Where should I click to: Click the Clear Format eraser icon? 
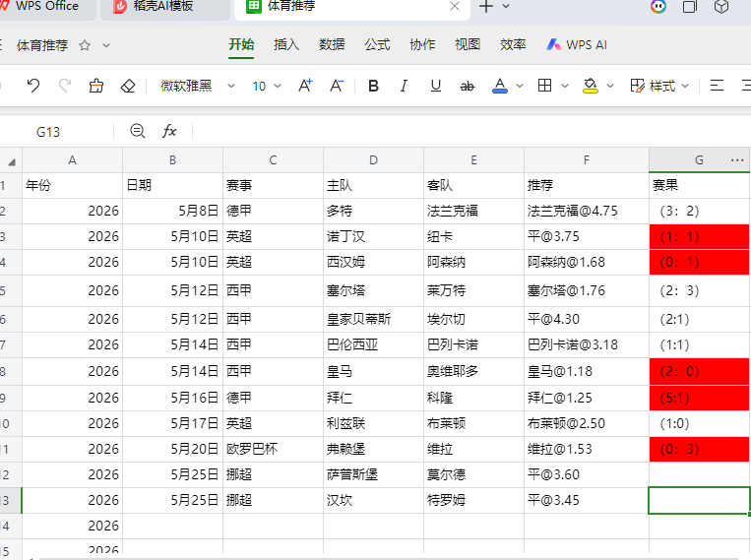128,86
